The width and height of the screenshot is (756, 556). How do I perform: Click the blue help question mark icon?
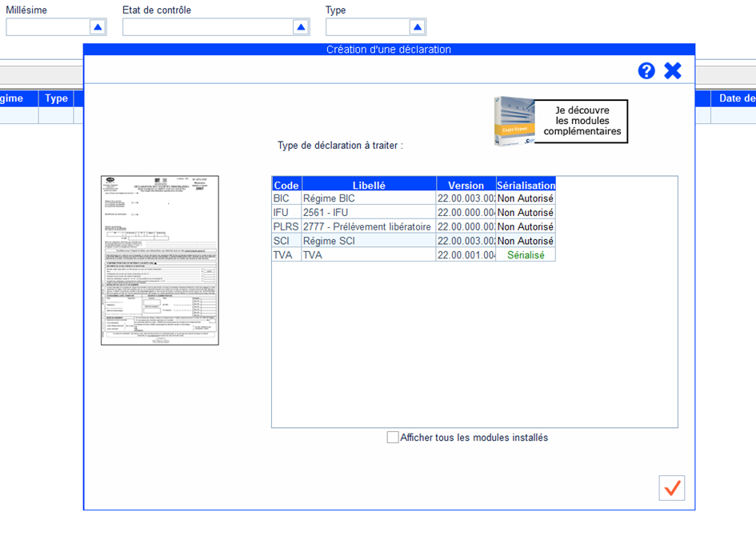tap(646, 70)
